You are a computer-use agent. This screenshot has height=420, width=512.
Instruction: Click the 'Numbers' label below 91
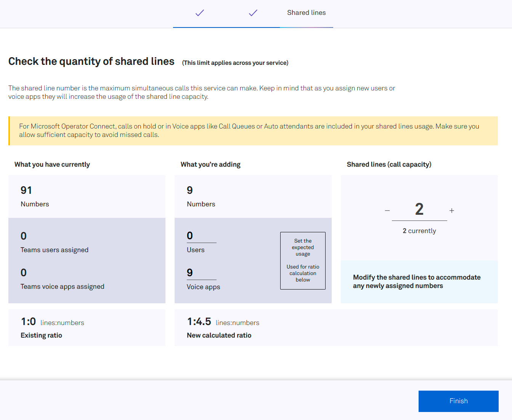[x=35, y=204]
